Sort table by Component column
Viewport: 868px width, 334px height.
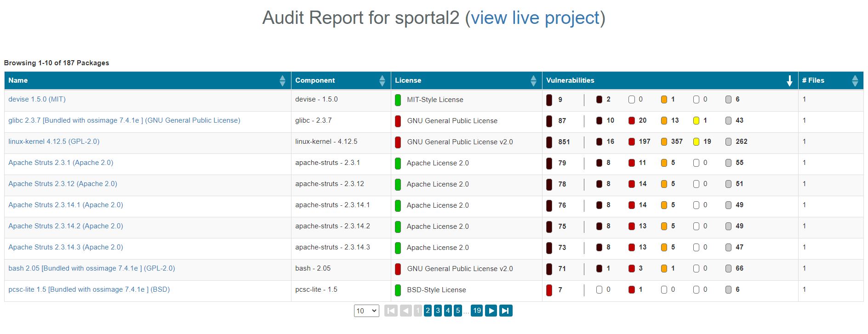[x=382, y=81]
